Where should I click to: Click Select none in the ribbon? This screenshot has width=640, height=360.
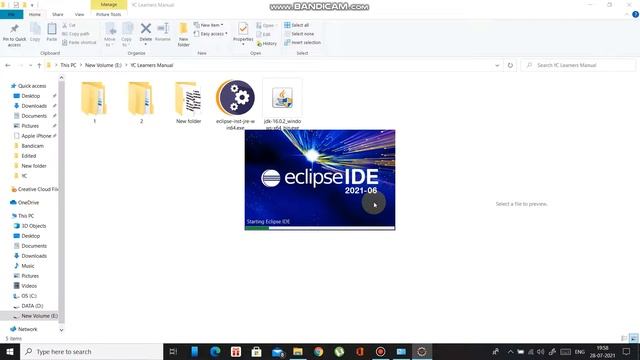[x=299, y=34]
